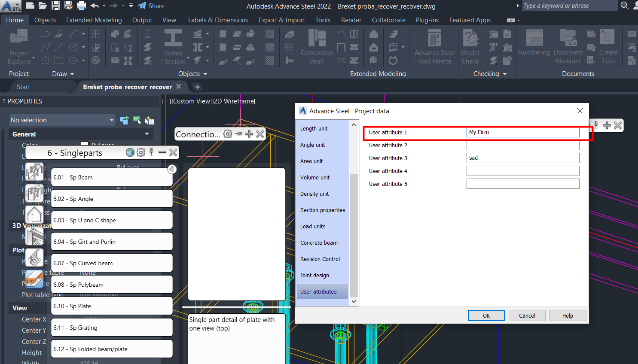
Task: Toggle the pin on Connection palette
Action: [x=238, y=134]
